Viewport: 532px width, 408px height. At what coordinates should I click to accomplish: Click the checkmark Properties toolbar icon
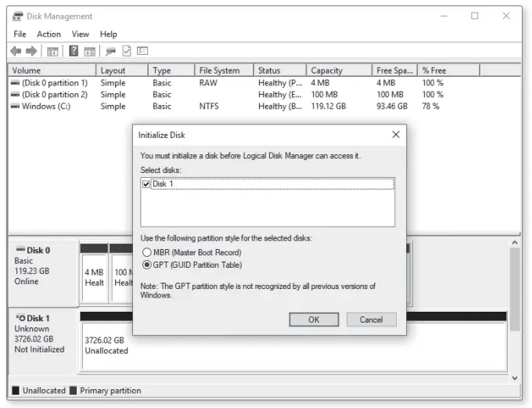coord(127,51)
